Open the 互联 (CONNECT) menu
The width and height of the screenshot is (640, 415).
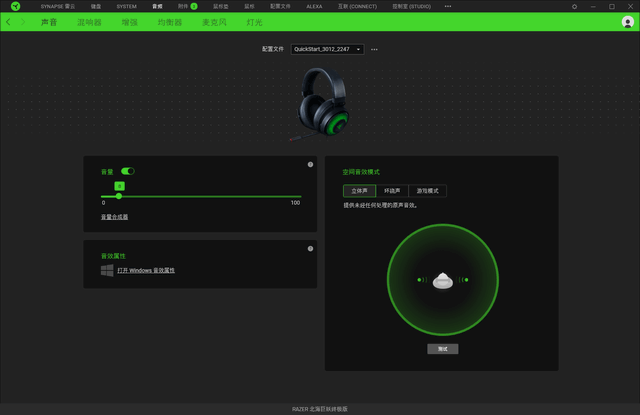click(358, 7)
